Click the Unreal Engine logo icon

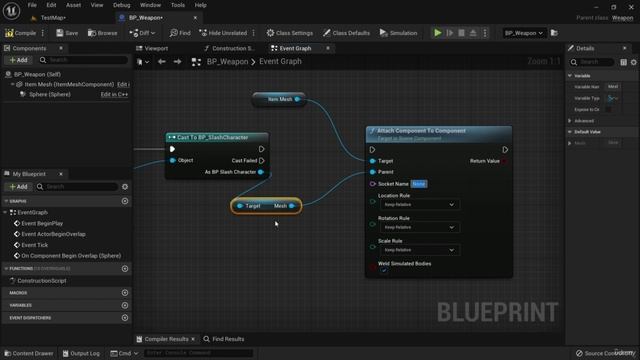point(11,11)
